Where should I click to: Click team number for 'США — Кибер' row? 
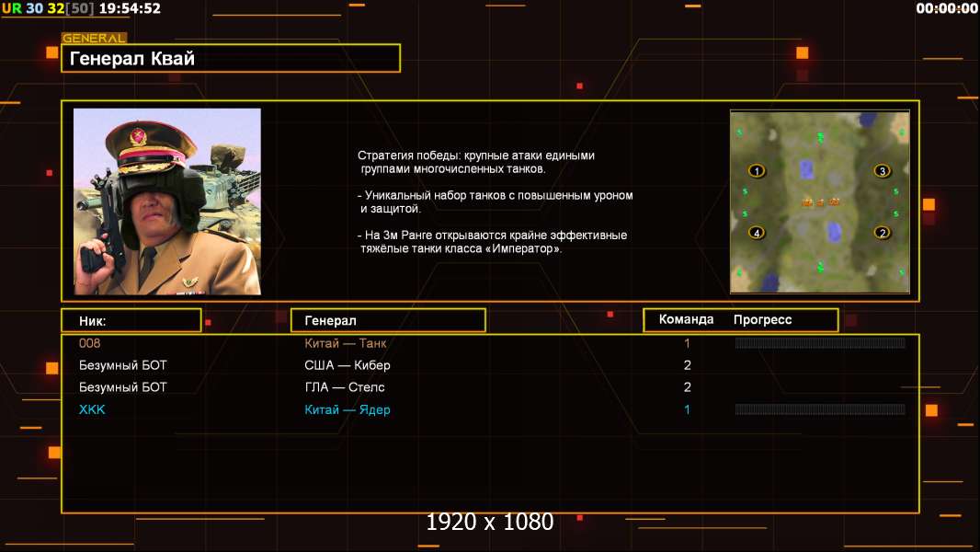pos(687,365)
